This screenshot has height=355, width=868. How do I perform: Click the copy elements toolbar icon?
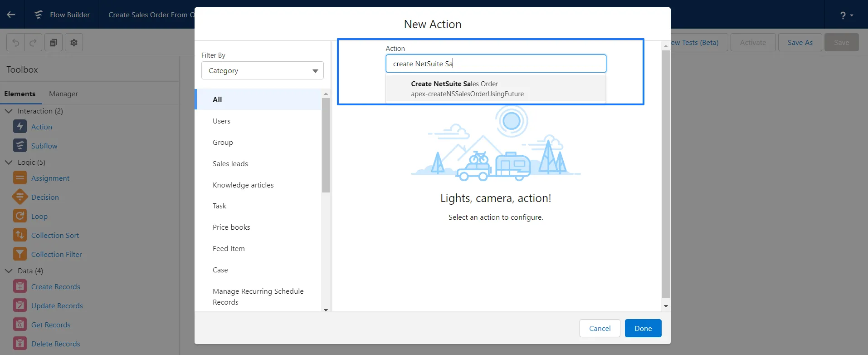point(54,42)
